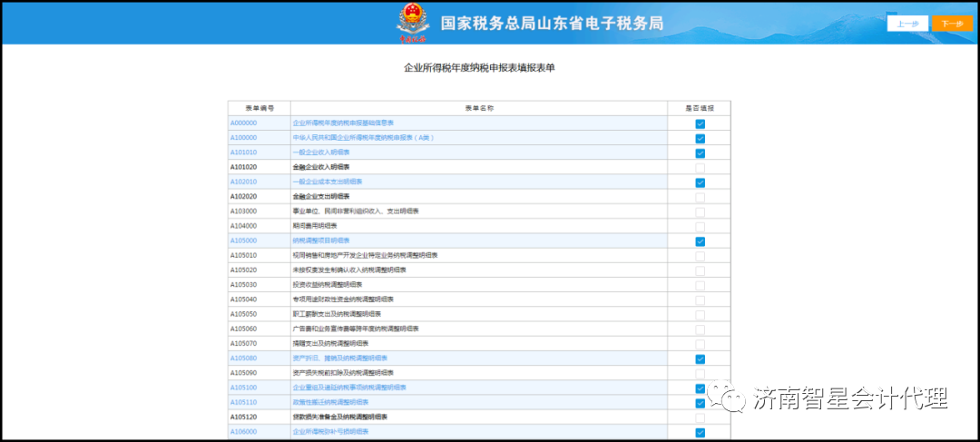This screenshot has width=980, height=442.
Task: Select the 捐赠支出及纳税调整明细表 text
Action: coord(330,343)
